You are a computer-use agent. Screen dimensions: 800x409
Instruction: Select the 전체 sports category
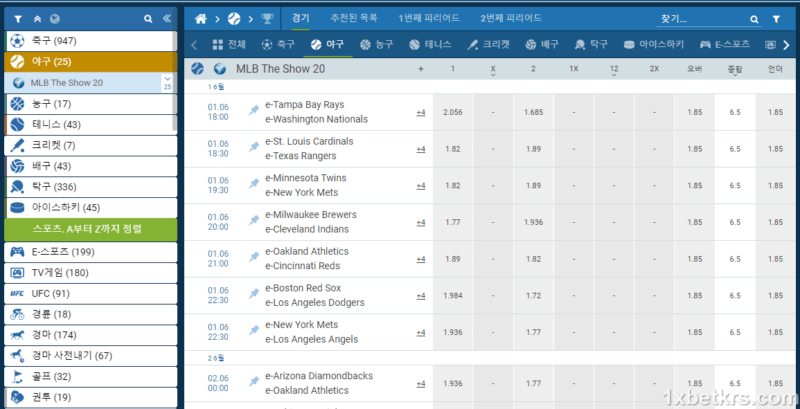tap(229, 44)
